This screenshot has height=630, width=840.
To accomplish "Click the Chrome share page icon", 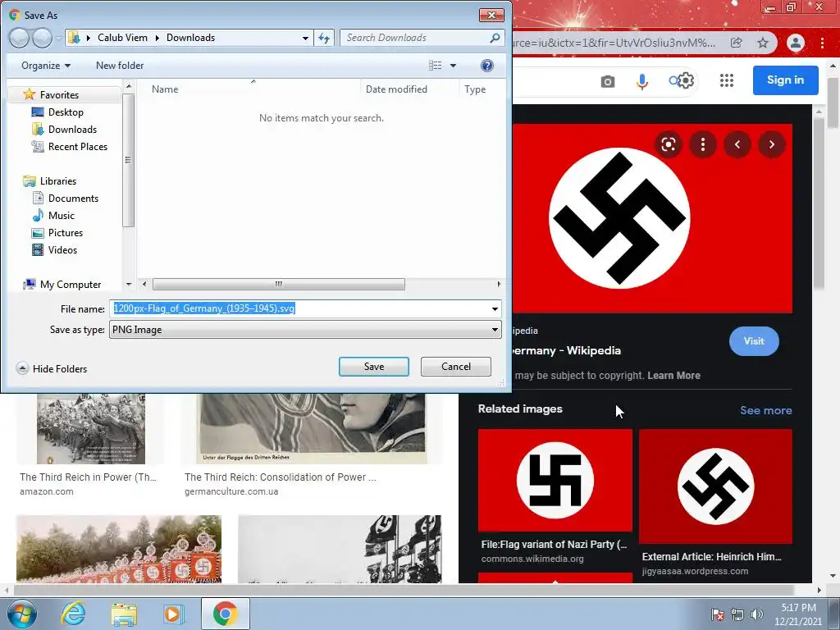I will point(737,43).
